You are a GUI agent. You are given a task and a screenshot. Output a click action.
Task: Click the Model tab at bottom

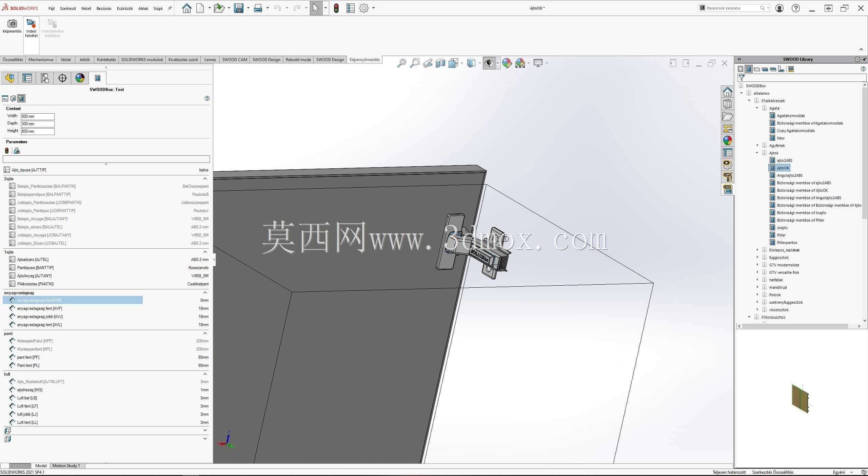point(41,466)
